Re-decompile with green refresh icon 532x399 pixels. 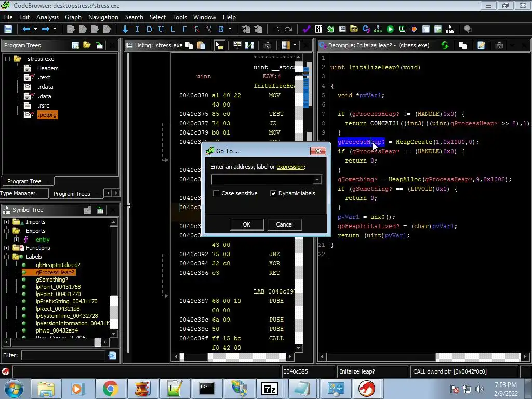point(445,45)
